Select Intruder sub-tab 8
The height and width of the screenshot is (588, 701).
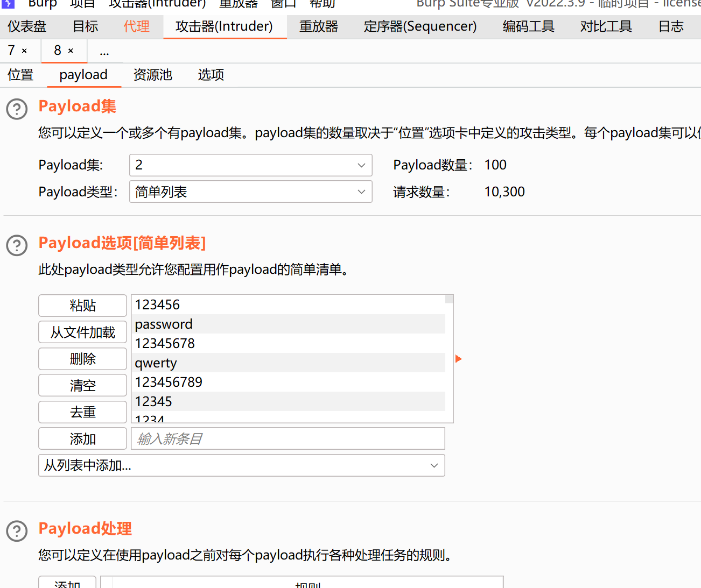pyautogui.click(x=58, y=51)
